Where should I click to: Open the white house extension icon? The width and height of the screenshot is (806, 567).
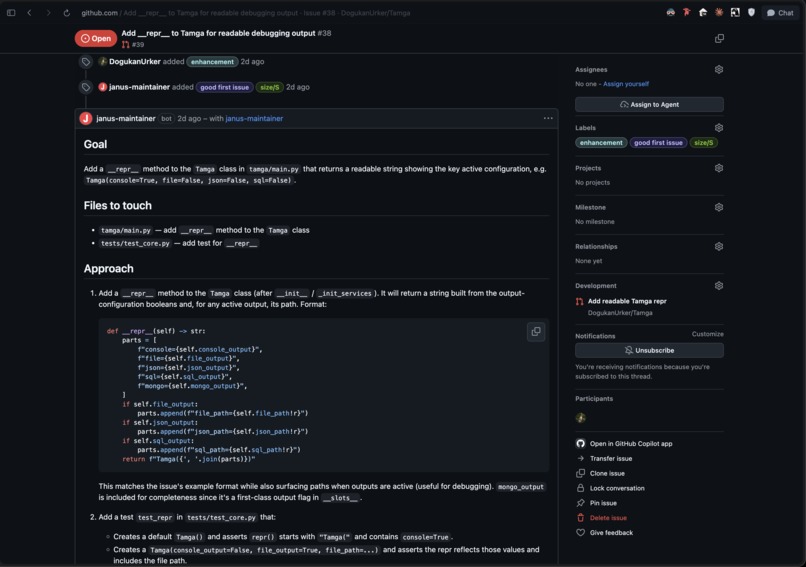click(703, 12)
